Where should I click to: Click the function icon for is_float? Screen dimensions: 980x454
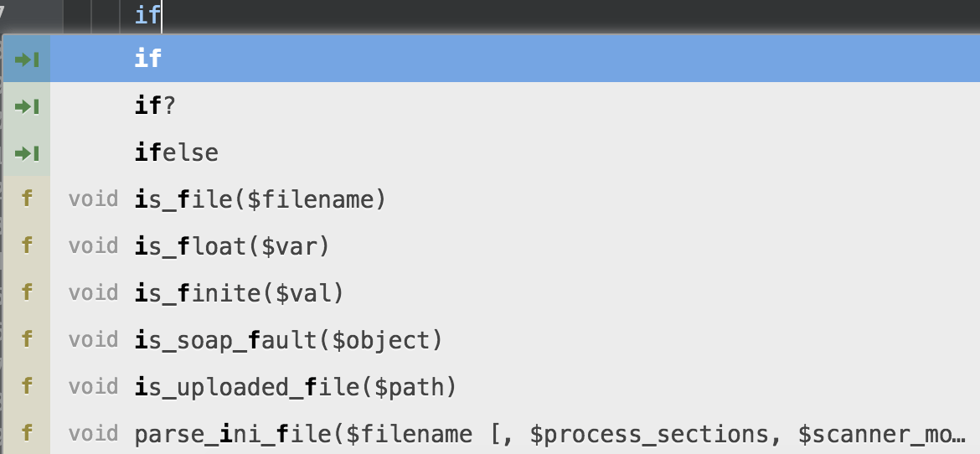coord(26,246)
